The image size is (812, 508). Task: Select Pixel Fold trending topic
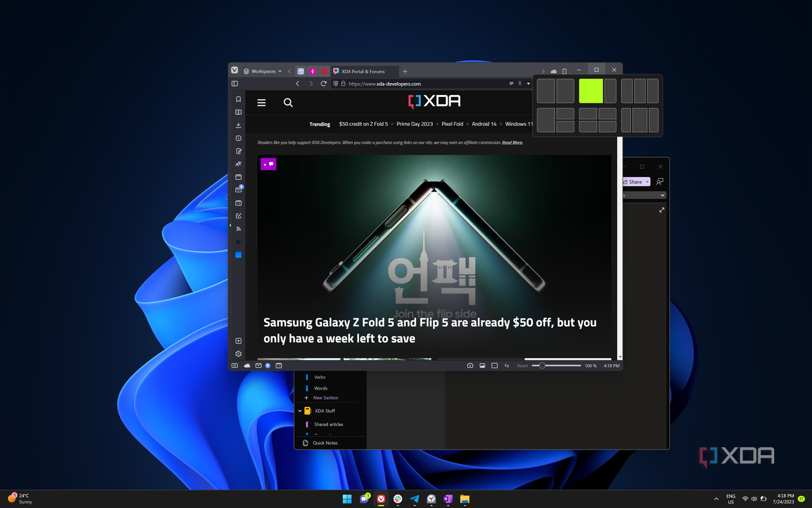click(452, 124)
